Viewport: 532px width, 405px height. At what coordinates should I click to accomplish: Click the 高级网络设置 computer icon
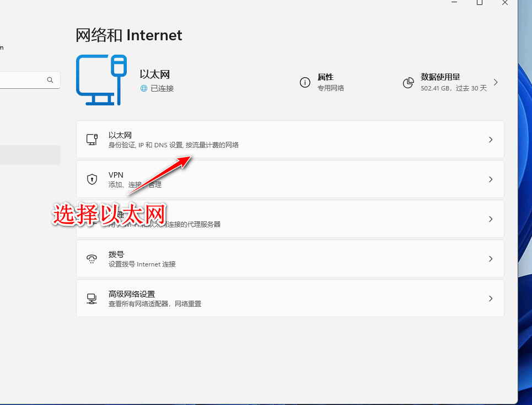point(92,299)
